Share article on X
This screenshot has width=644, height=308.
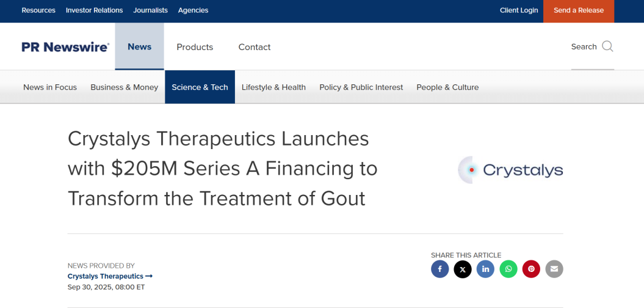463,269
